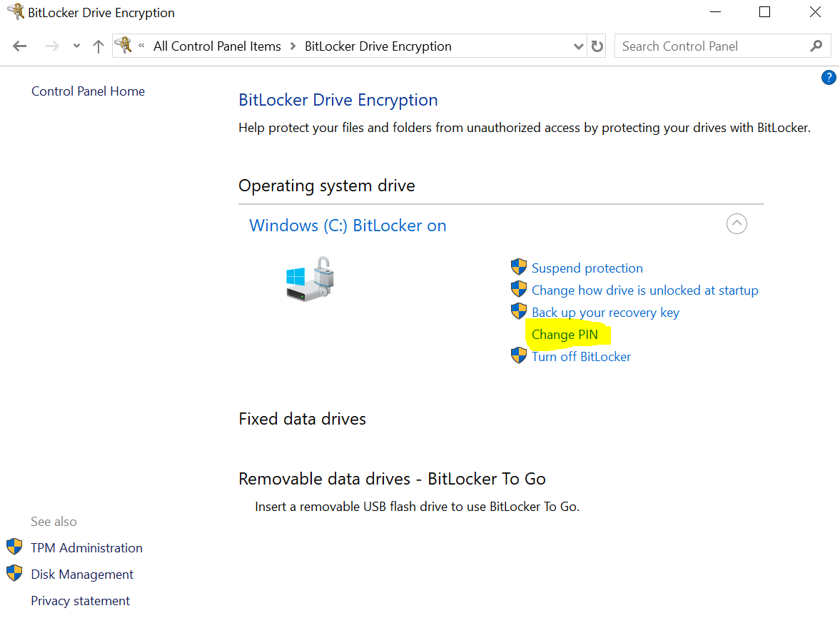Screen dimensions: 840x623
Task: Click the back navigation arrow
Action: [x=20, y=46]
